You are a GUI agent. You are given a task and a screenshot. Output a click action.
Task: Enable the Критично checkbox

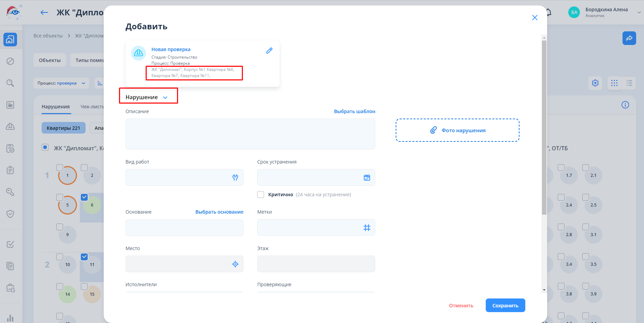[x=261, y=195]
